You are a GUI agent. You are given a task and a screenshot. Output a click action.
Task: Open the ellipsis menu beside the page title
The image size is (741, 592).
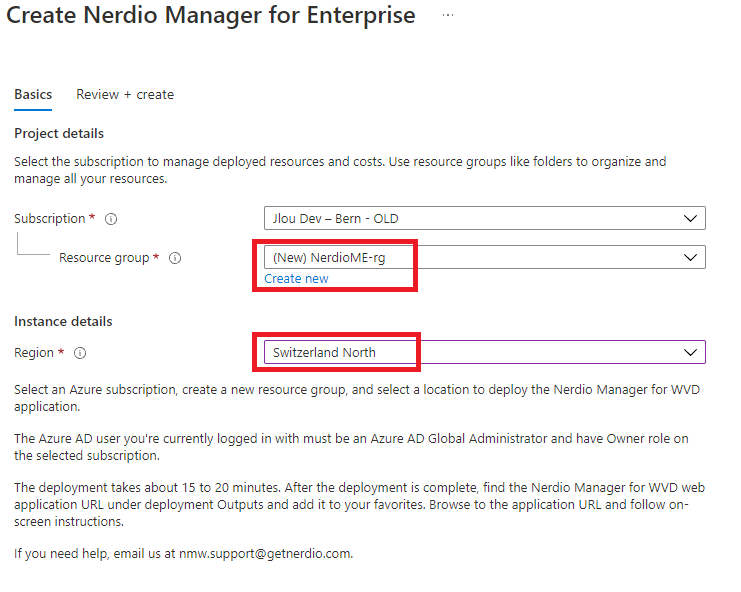coord(448,16)
